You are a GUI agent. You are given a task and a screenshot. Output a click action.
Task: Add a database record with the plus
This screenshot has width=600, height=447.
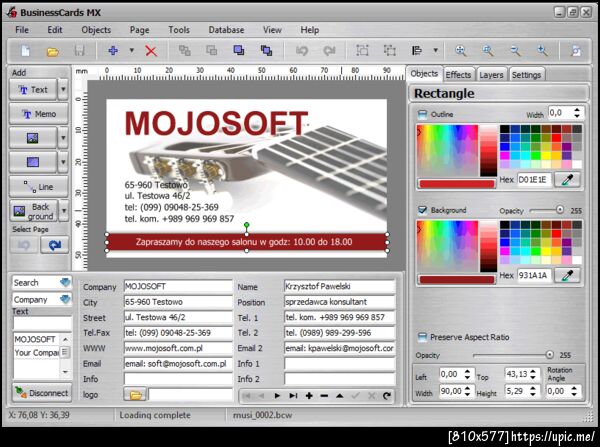click(309, 396)
